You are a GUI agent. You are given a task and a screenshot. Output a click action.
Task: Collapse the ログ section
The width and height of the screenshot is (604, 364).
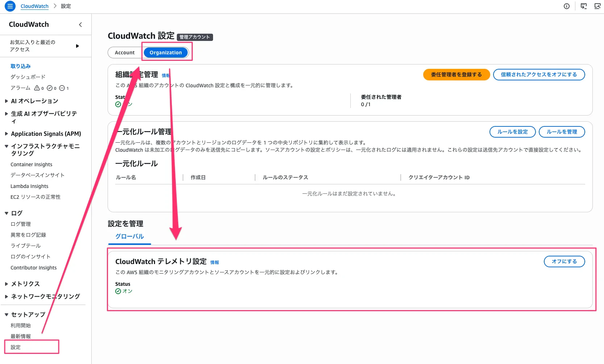[7, 213]
